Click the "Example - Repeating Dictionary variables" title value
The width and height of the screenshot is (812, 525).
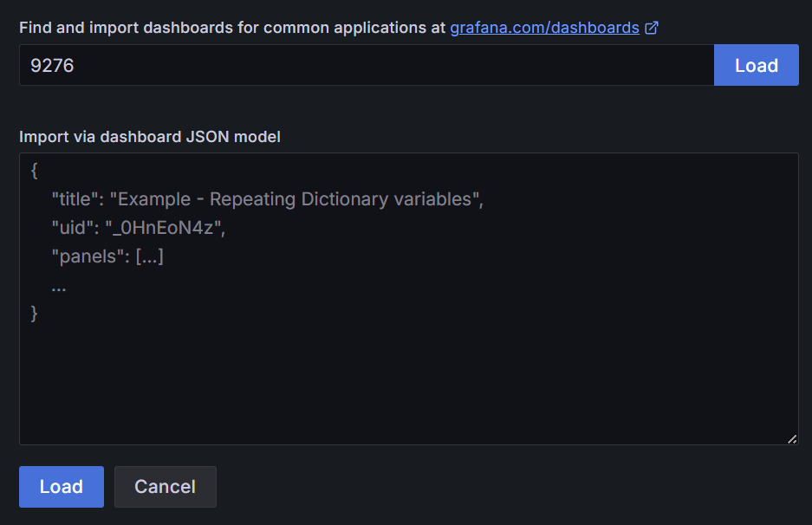pos(295,199)
